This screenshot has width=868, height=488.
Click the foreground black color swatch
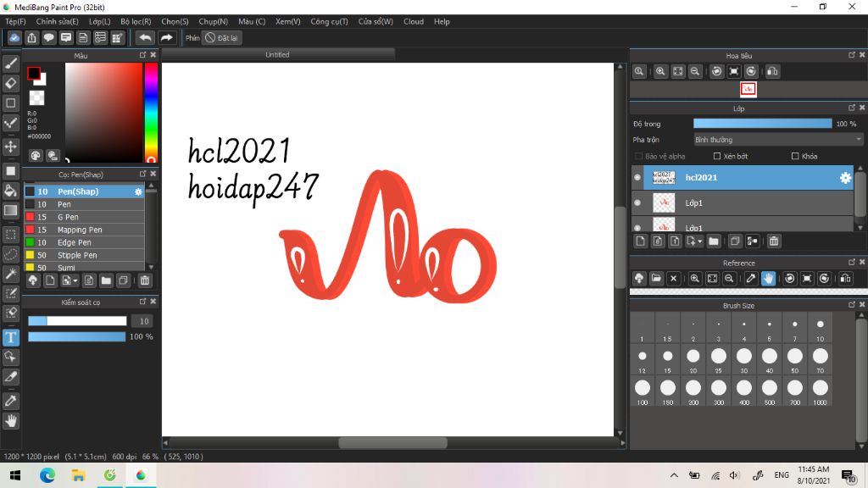tap(34, 73)
